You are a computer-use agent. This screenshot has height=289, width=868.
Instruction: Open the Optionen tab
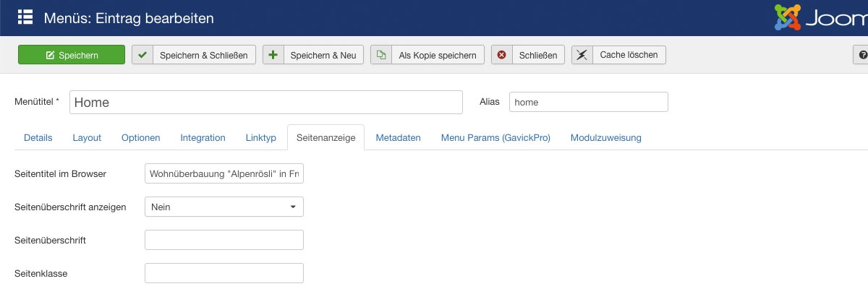(141, 137)
